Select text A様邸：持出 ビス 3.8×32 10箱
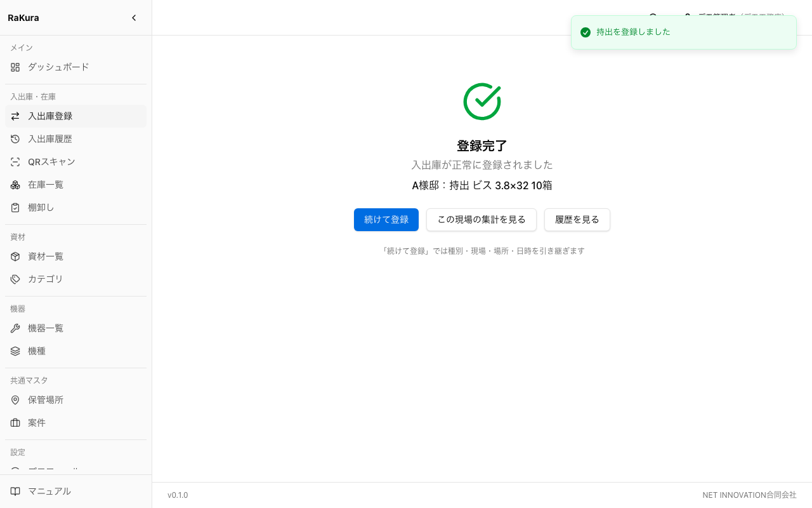The image size is (812, 508). (x=482, y=185)
